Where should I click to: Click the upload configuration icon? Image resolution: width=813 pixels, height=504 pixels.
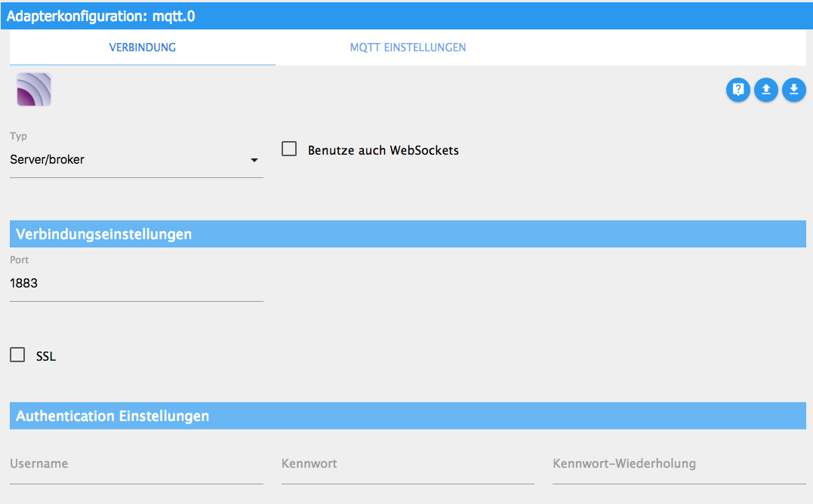[765, 90]
